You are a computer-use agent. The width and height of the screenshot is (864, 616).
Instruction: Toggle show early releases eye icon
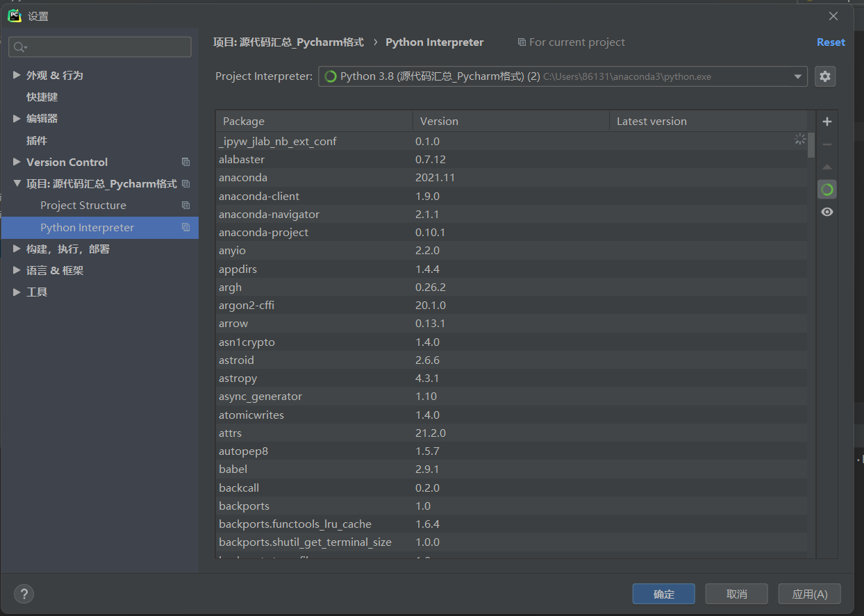[826, 212]
